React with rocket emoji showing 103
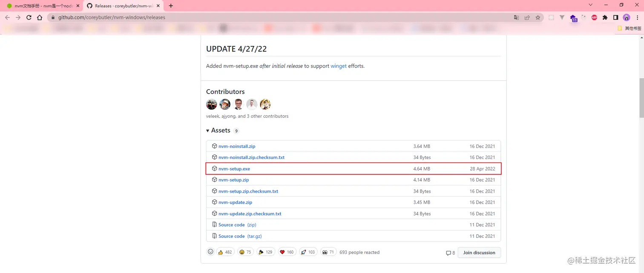This screenshot has width=644, height=273. tap(308, 252)
